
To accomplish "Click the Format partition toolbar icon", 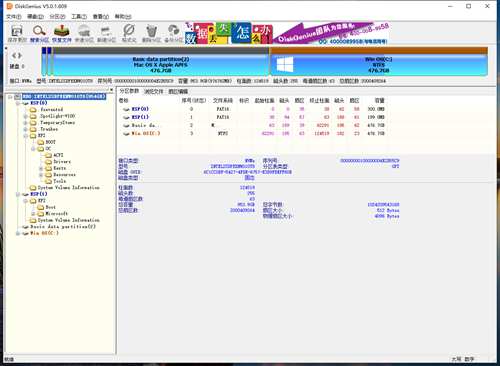I will coord(129,34).
